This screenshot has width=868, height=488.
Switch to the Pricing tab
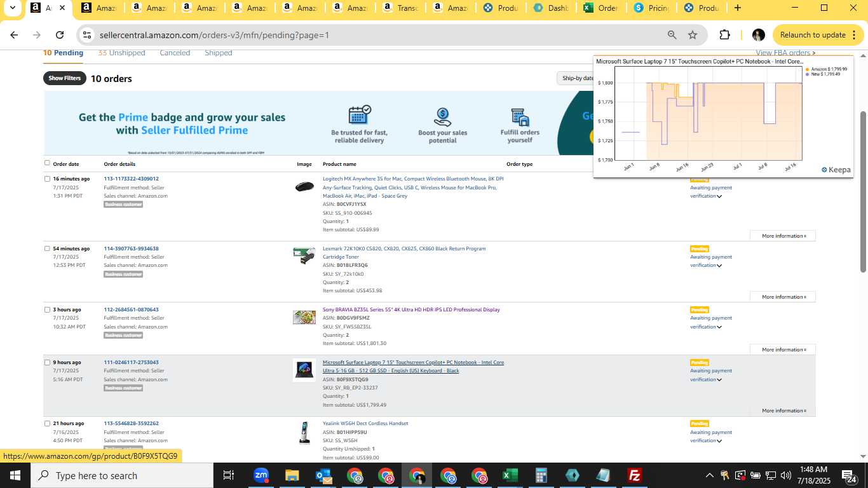[652, 8]
